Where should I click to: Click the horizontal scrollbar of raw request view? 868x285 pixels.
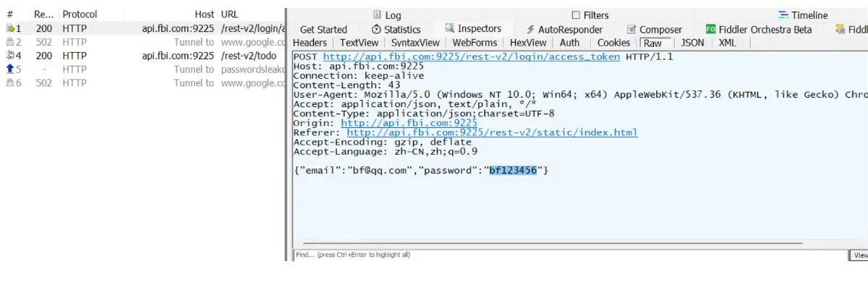click(x=553, y=244)
